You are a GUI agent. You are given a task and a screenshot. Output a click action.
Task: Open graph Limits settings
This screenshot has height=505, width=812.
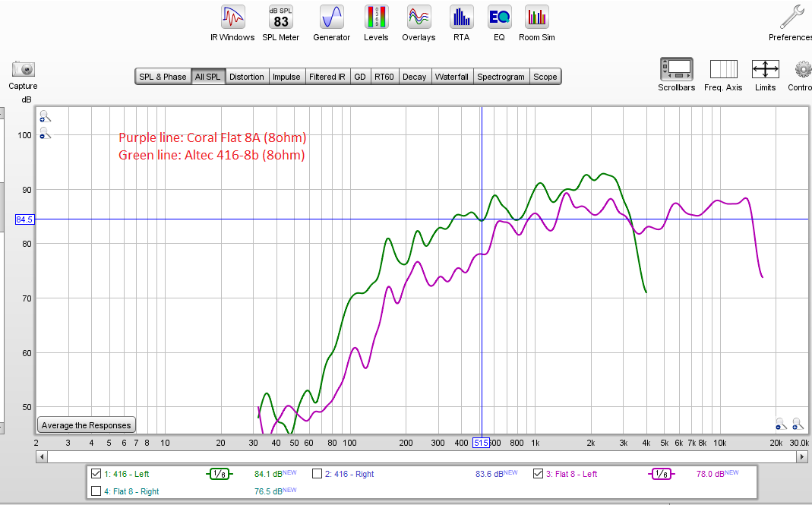point(766,75)
